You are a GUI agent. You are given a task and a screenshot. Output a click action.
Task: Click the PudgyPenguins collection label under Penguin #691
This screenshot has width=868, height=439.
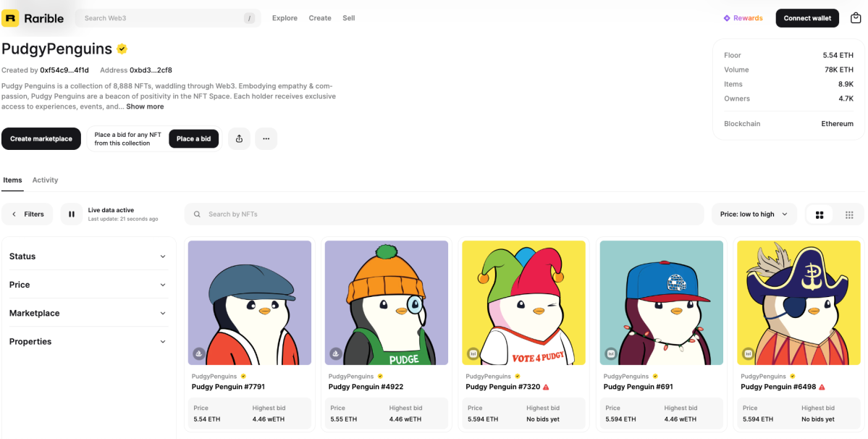627,377
